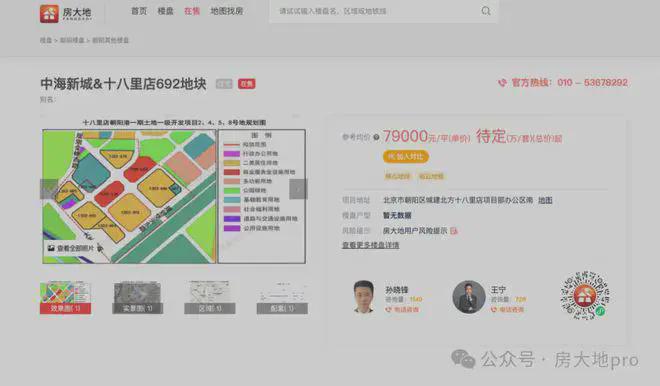The height and width of the screenshot is (386, 660).
Task: Click the second yellow tag under the compare button
Action: pyautogui.click(x=431, y=176)
